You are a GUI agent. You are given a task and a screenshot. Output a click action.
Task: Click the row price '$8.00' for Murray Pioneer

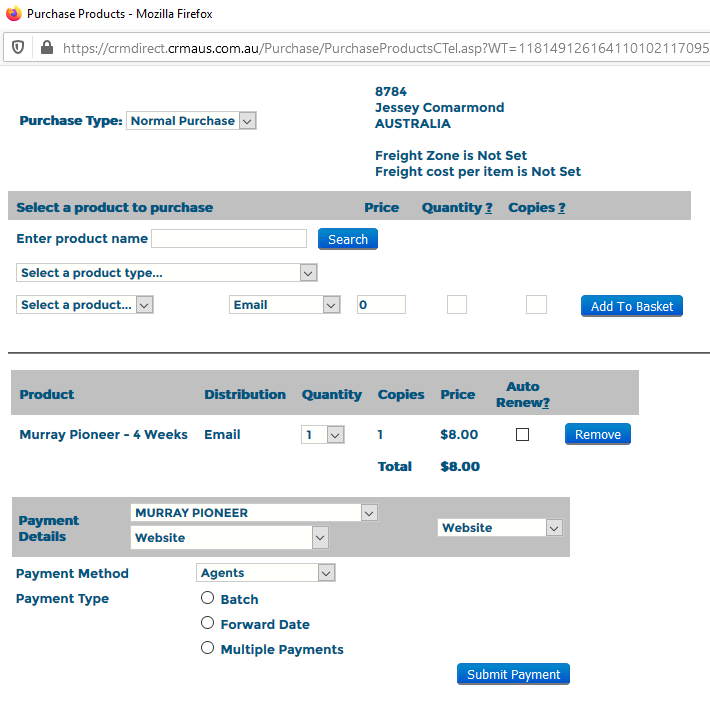(459, 435)
